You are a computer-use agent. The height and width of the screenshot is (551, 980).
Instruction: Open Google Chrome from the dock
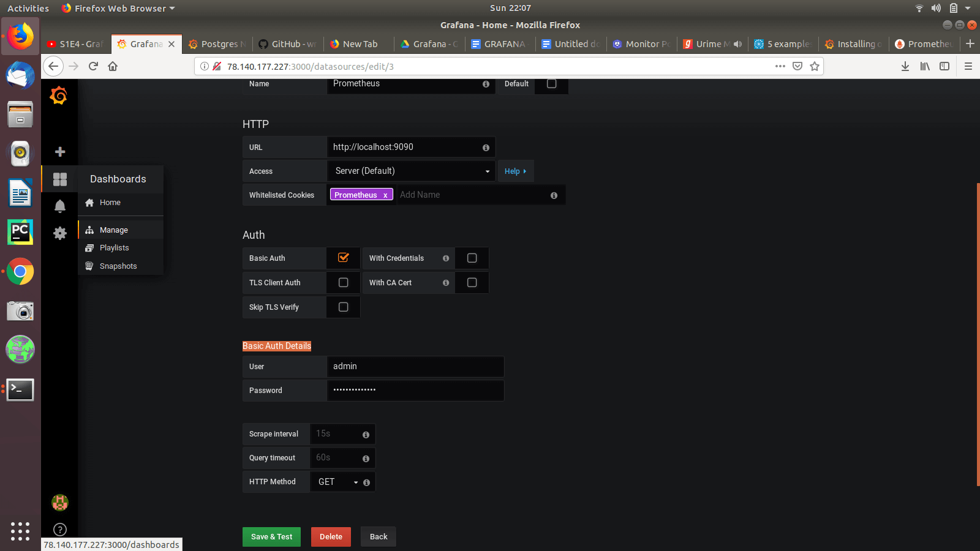click(x=20, y=271)
